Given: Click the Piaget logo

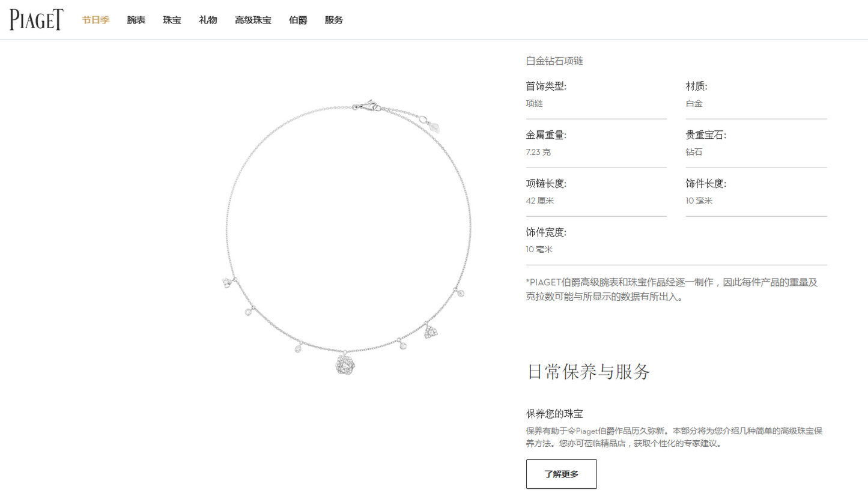Looking at the screenshot, I should click(x=36, y=20).
